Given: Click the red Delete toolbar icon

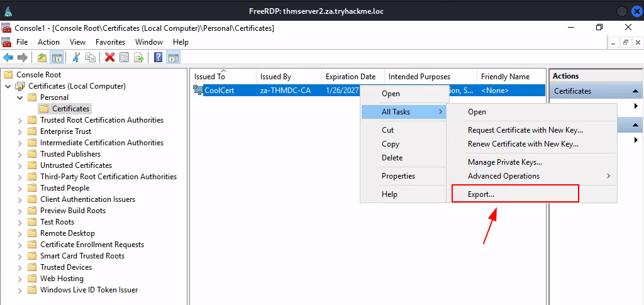Looking at the screenshot, I should click(x=109, y=57).
